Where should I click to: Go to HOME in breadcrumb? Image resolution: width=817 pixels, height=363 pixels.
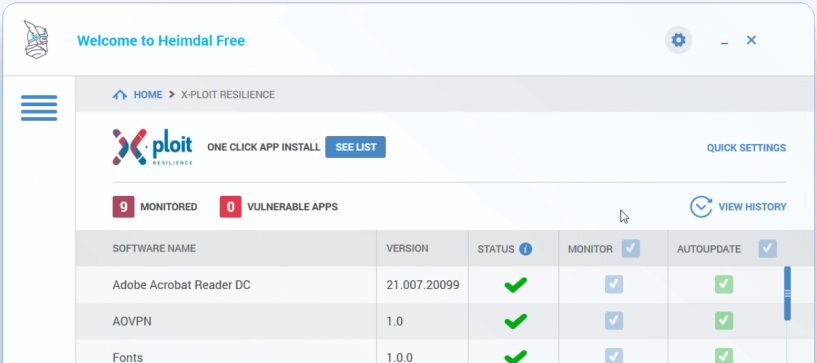click(x=148, y=95)
